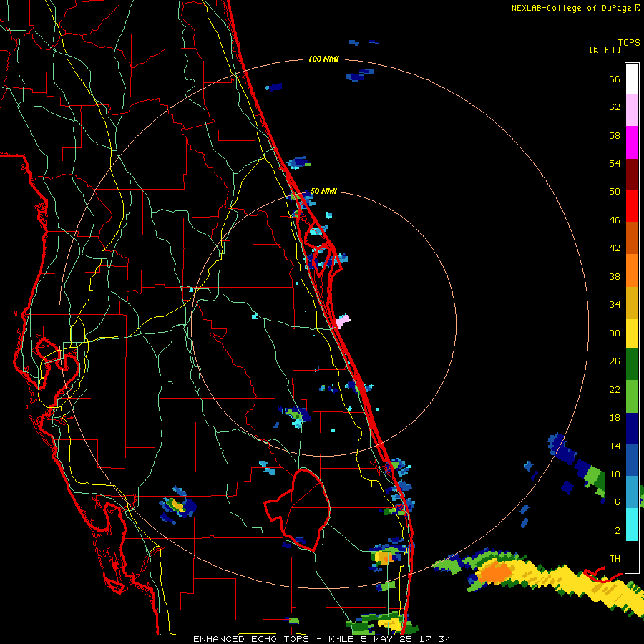The height and width of the screenshot is (644, 644).
Task: Click the legend value 42
Action: pos(615,248)
